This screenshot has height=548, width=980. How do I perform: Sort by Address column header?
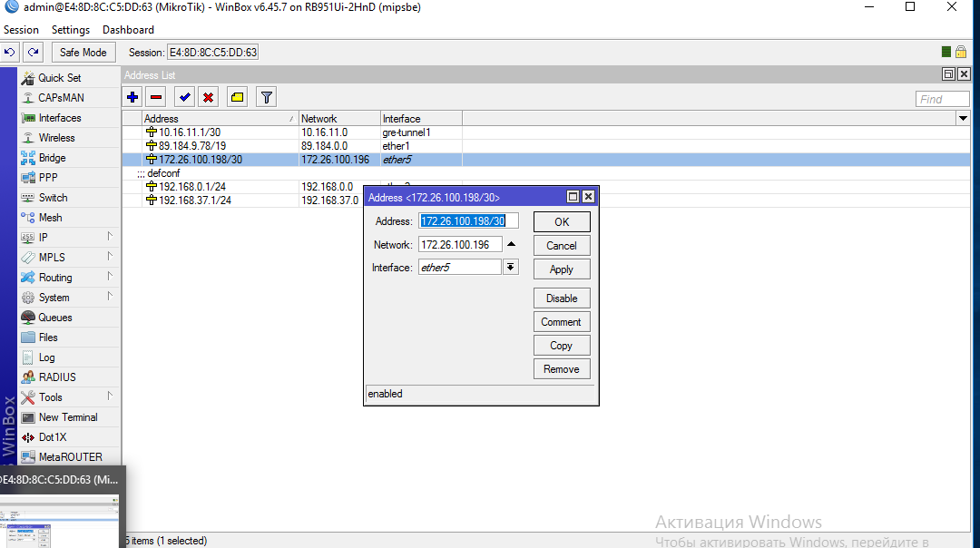pyautogui.click(x=220, y=119)
